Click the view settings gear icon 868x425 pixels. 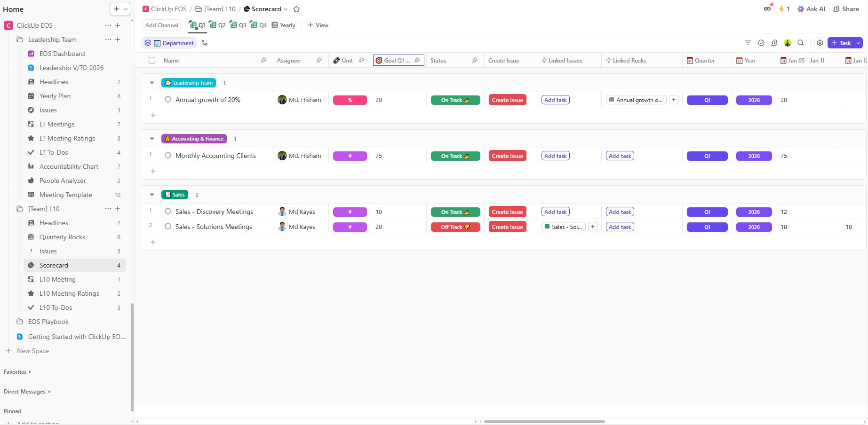tap(820, 43)
